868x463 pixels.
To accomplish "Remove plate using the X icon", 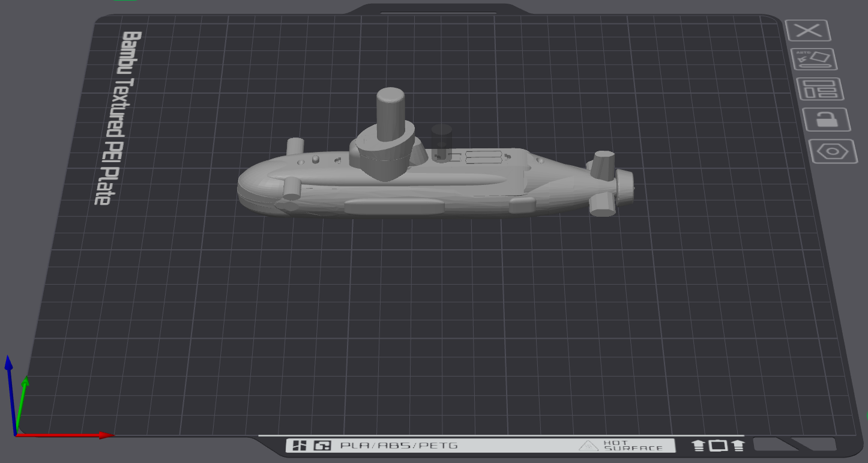I will click(x=808, y=30).
